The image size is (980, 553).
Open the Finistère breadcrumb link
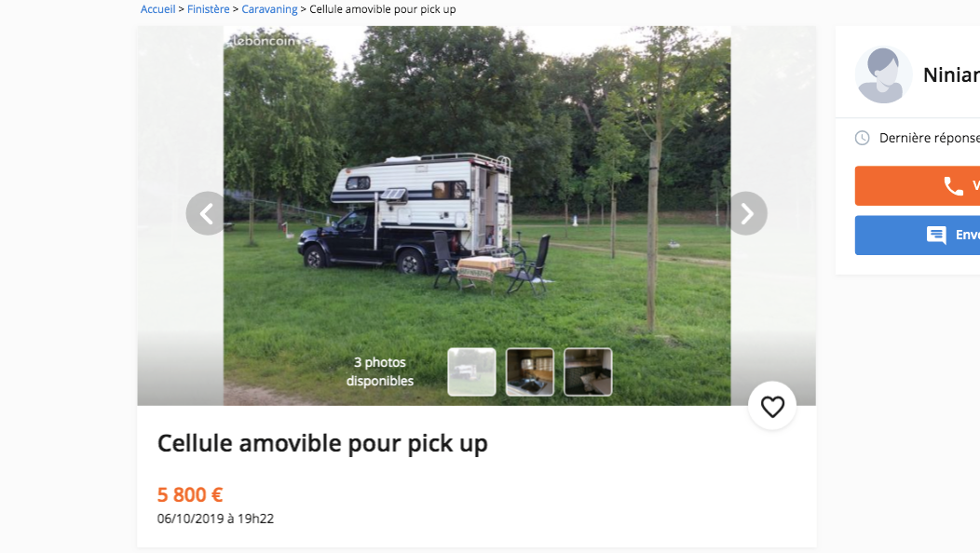tap(208, 9)
